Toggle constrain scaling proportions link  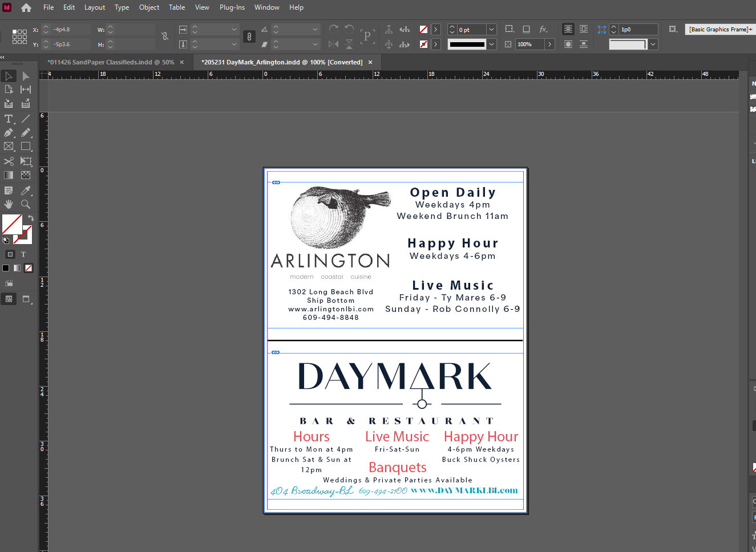[249, 36]
